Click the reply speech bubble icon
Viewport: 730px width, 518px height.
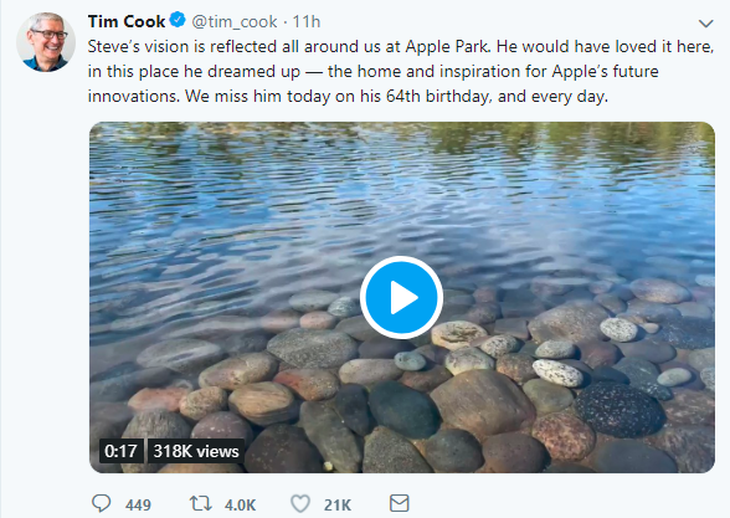[101, 504]
